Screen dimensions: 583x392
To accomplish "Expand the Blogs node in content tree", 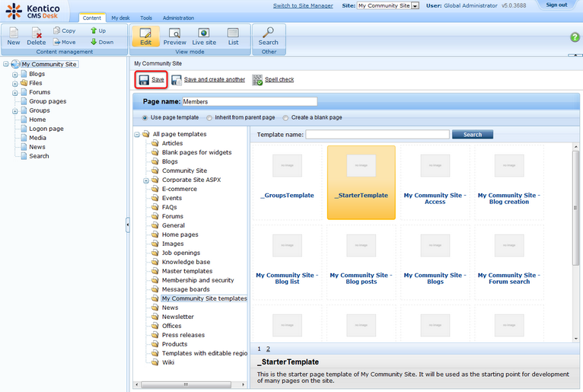I will tap(14, 75).
